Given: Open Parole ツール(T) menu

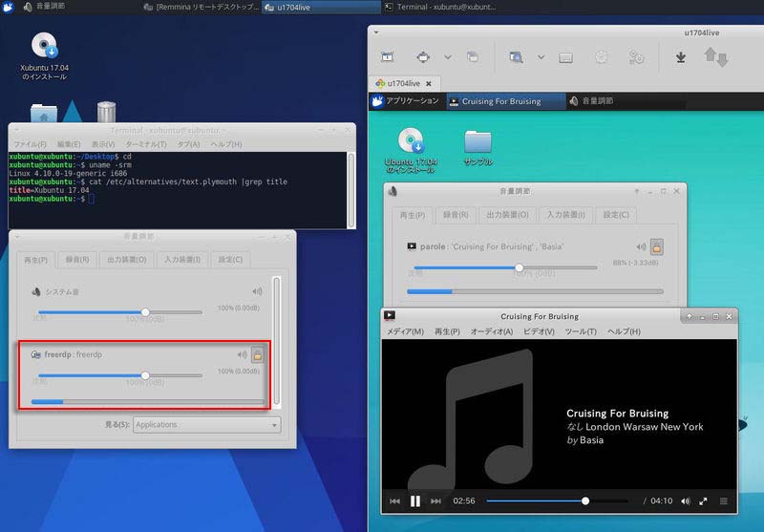Looking at the screenshot, I should [x=581, y=331].
